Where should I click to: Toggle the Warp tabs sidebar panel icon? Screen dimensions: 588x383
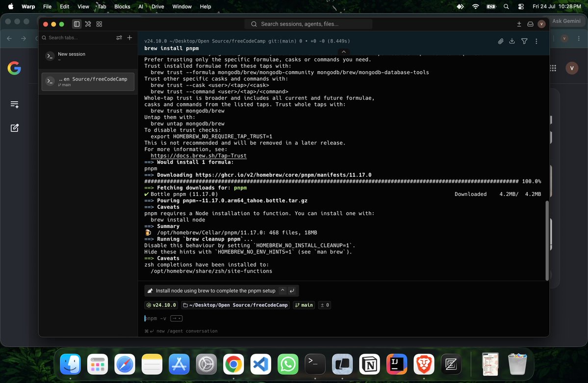(77, 24)
